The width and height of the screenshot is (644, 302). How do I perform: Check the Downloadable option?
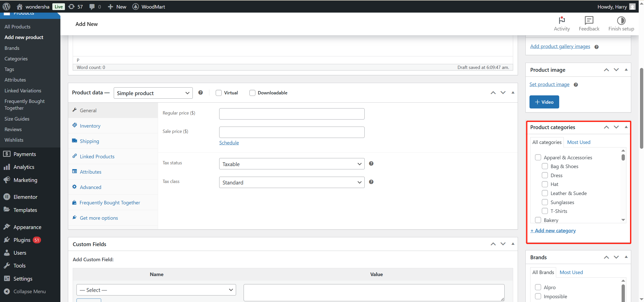point(252,93)
